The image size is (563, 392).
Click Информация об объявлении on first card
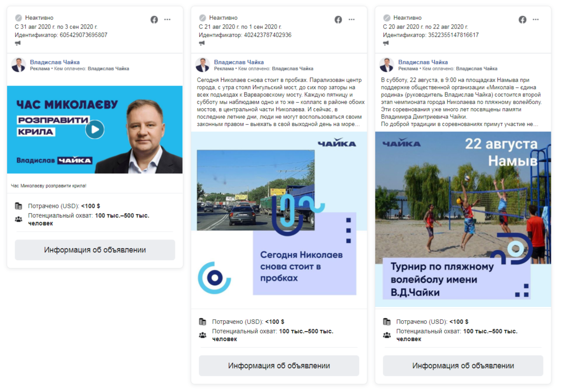[x=95, y=250]
